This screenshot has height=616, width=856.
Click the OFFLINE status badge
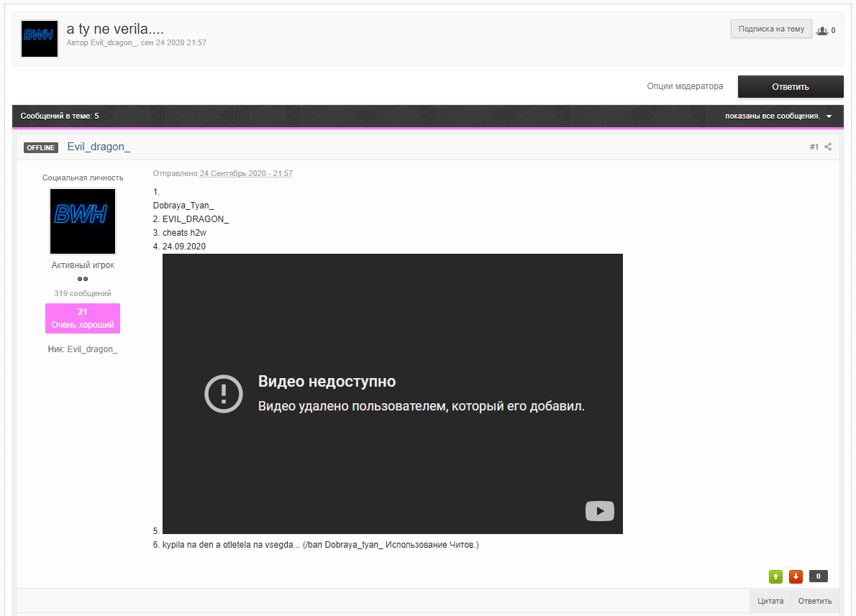point(41,147)
